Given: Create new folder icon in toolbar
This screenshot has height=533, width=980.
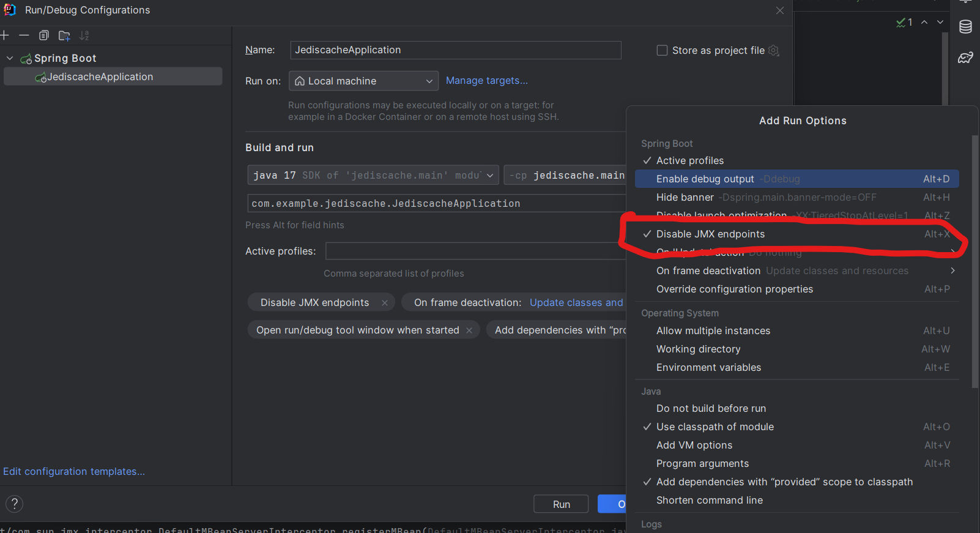Looking at the screenshot, I should [x=64, y=35].
